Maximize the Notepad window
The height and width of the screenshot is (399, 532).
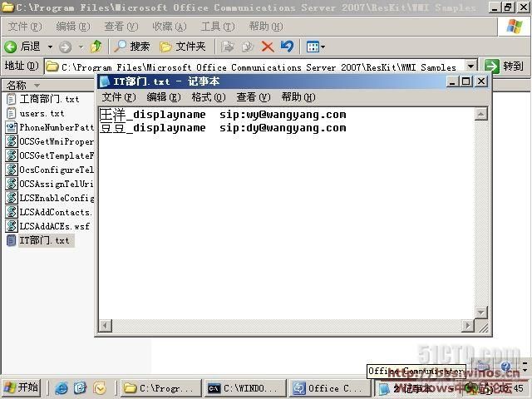coord(466,81)
